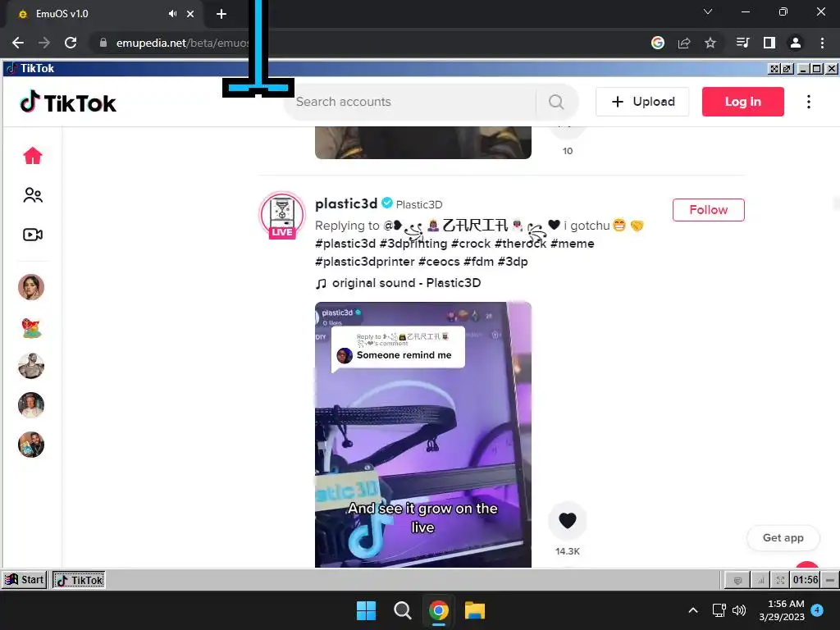Image resolution: width=840 pixels, height=630 pixels.
Task: Open Chrome's three-dot menu
Action: (822, 43)
